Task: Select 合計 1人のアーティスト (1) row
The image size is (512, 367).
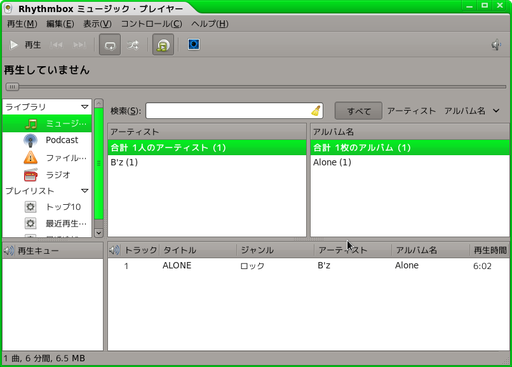Action: click(x=207, y=148)
